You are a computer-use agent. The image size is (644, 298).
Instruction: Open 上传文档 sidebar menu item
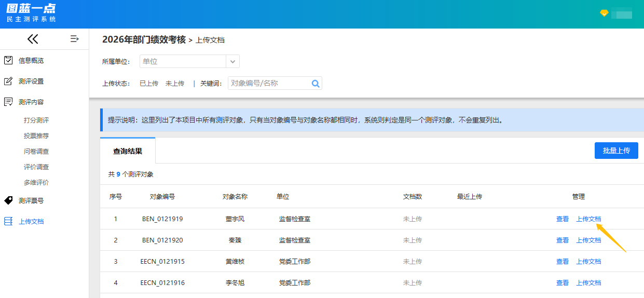pos(31,221)
